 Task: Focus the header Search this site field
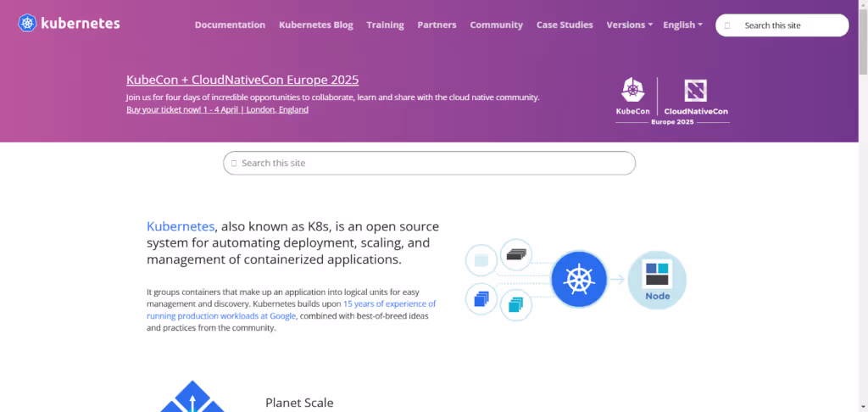(x=782, y=25)
